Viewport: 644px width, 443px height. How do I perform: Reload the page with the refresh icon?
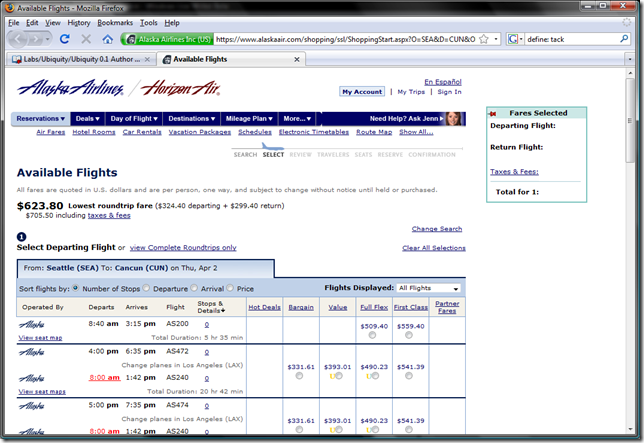(64, 39)
